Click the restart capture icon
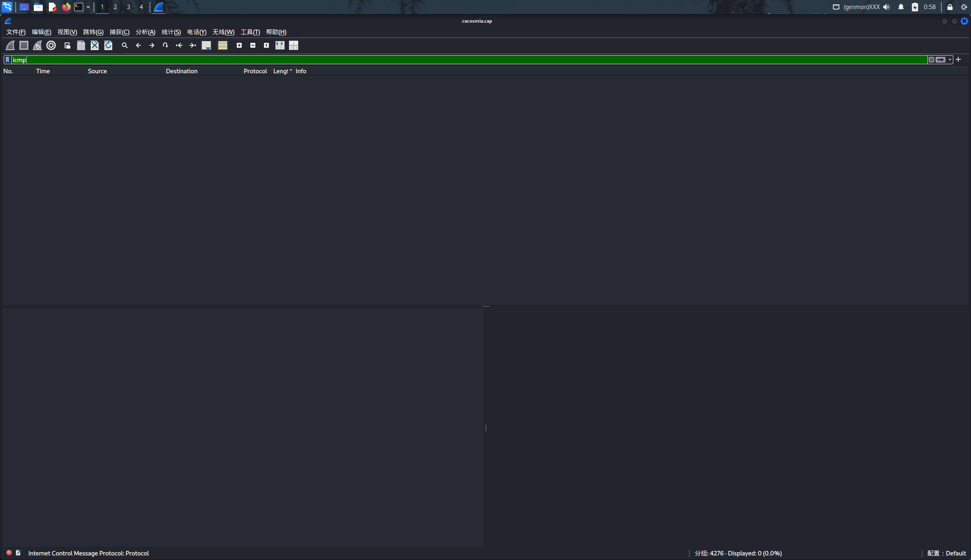Screen dimensions: 971x560 pyautogui.click(x=37, y=45)
